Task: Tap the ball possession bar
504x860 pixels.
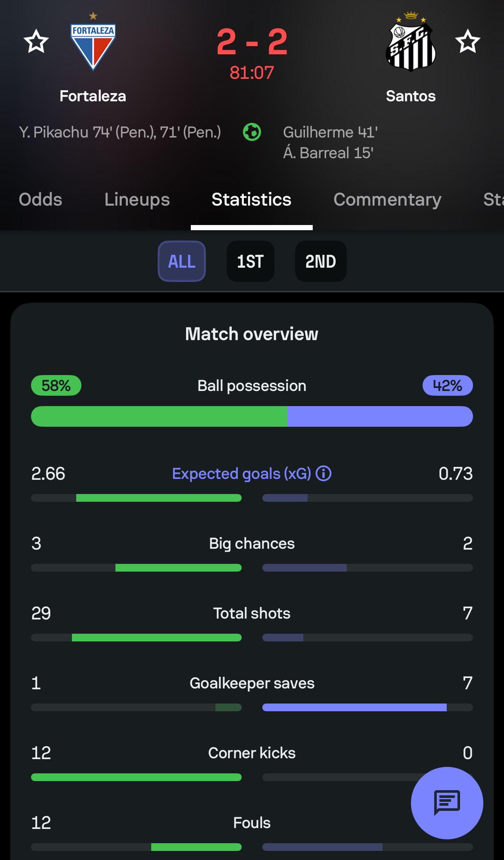Action: (252, 416)
